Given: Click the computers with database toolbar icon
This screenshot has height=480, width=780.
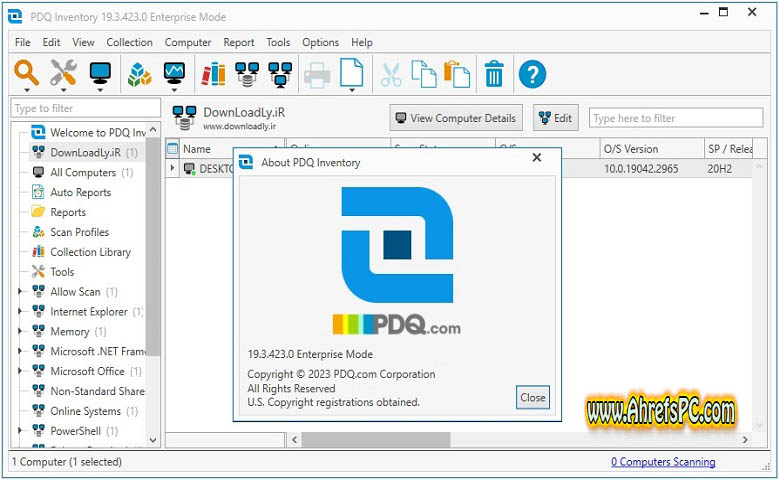Looking at the screenshot, I should pyautogui.click(x=247, y=75).
